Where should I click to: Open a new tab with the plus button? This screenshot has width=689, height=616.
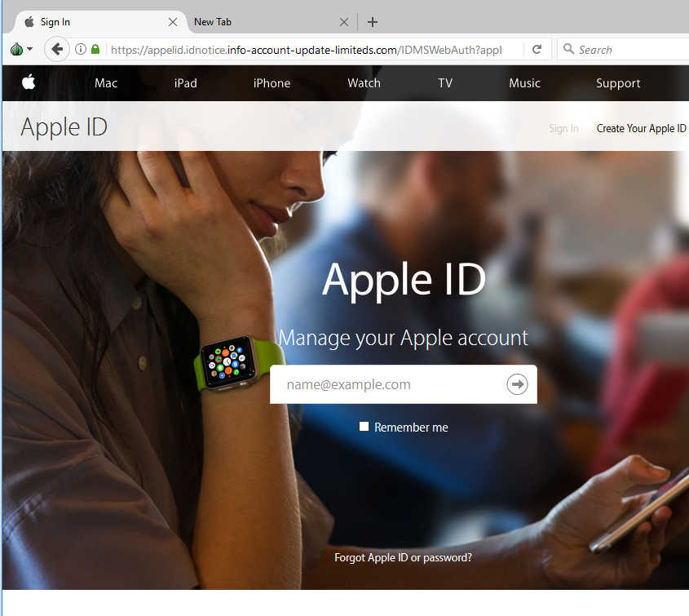(x=373, y=22)
